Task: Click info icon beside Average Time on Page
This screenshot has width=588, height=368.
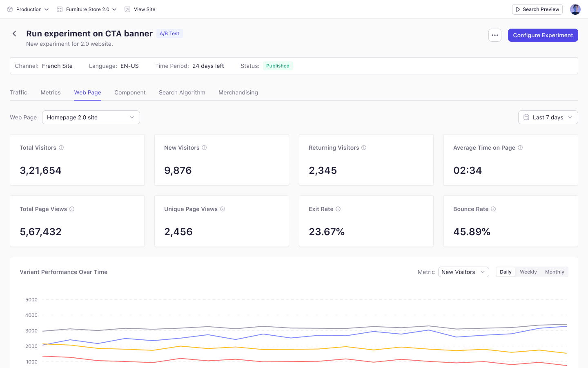Action: (520, 148)
